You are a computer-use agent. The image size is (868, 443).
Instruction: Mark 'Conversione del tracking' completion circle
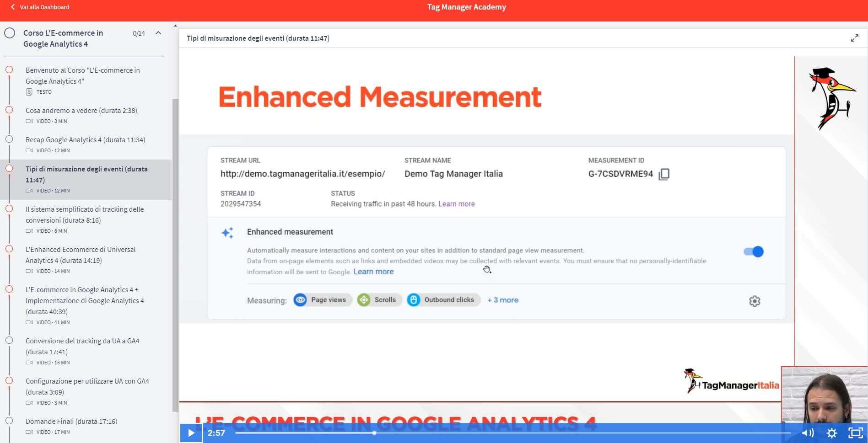(x=9, y=340)
